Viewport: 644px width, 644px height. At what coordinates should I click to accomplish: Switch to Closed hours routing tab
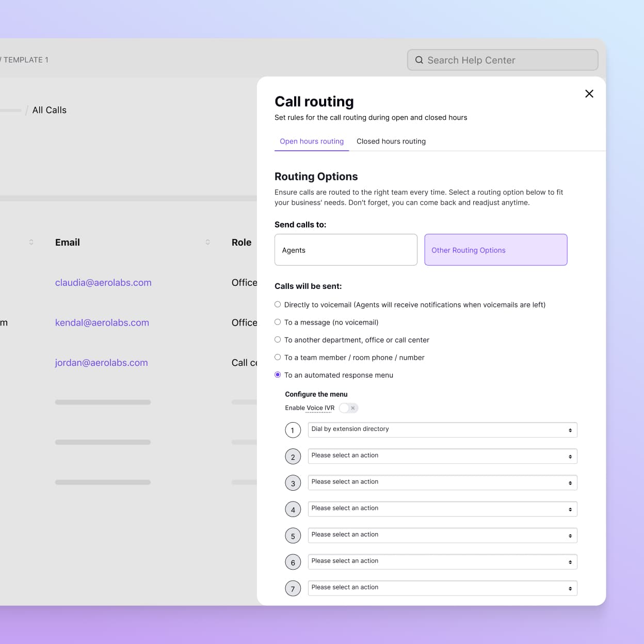click(x=391, y=141)
